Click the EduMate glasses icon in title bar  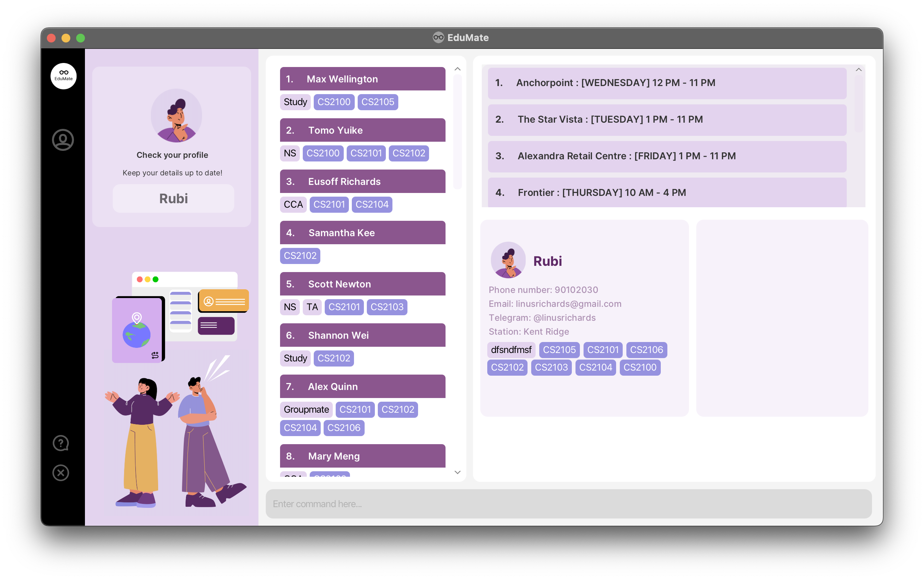click(438, 38)
